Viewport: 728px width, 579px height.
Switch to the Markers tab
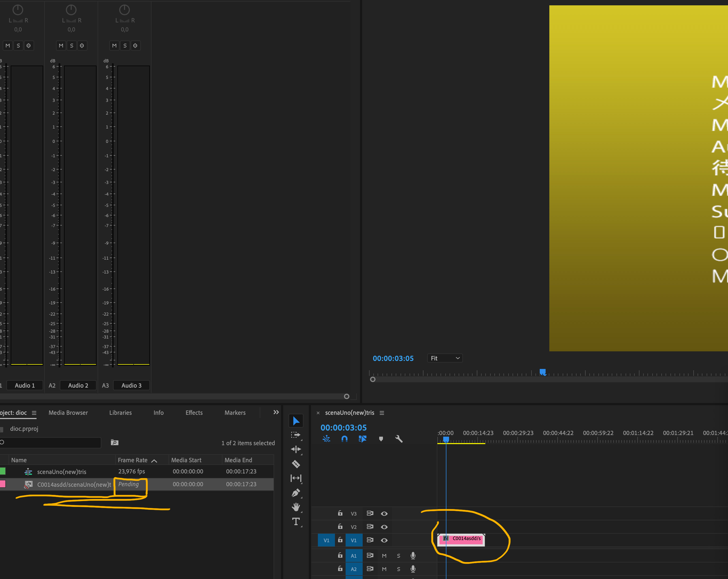(235, 413)
